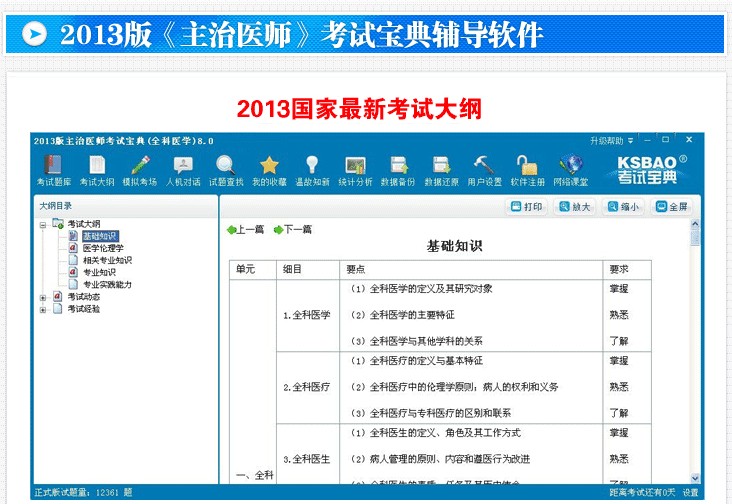Image resolution: width=732 pixels, height=504 pixels.
Task: Click the 缩小 zoom out button
Action: point(623,207)
